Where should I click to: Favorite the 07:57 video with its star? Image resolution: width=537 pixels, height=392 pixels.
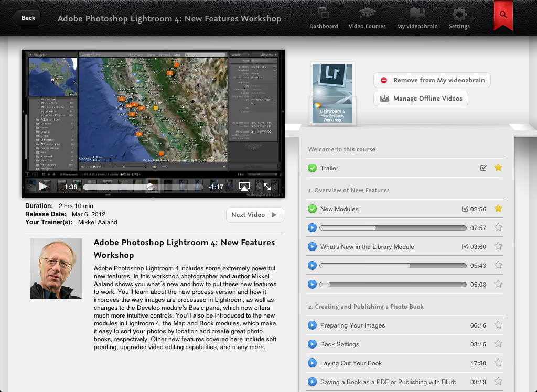[x=498, y=227]
